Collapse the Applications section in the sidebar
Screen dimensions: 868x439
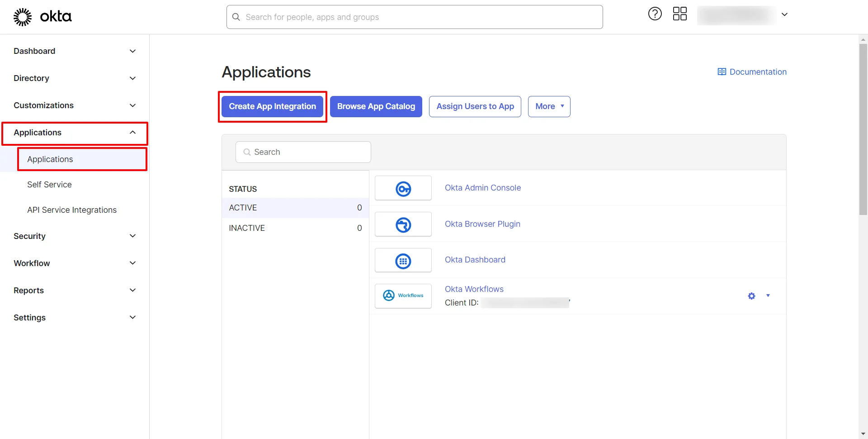(x=132, y=132)
